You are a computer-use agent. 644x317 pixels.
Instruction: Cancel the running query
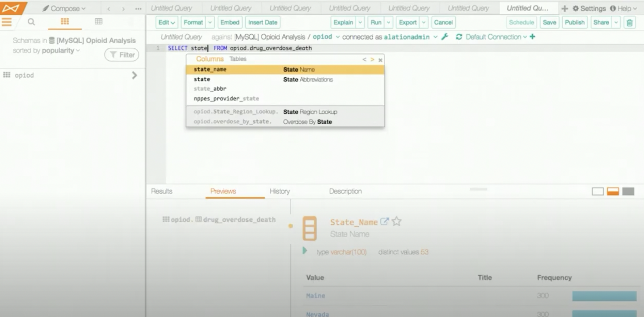(x=443, y=23)
